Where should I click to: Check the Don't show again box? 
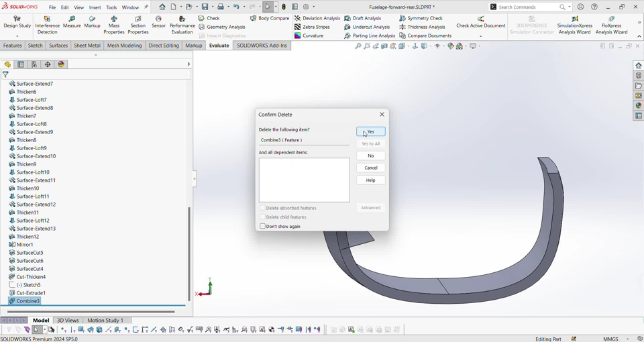(x=262, y=226)
